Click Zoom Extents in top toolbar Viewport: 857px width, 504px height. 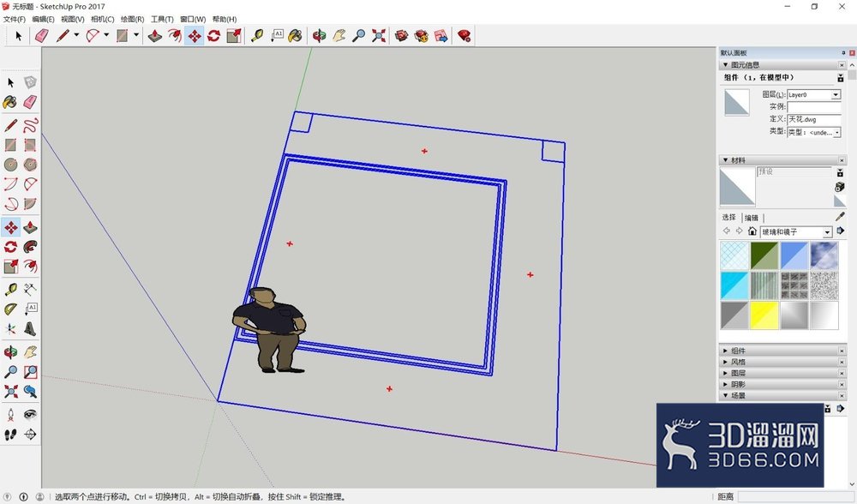pos(378,35)
